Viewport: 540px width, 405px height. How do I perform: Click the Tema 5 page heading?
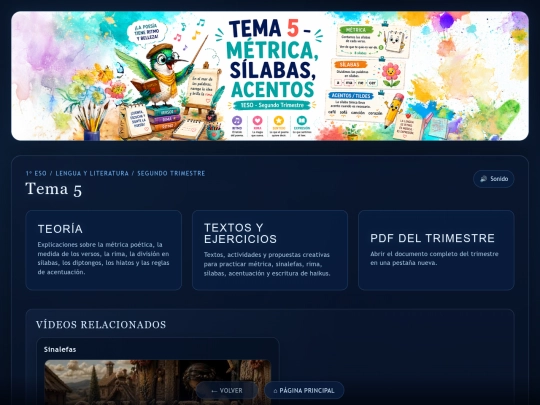click(x=53, y=189)
